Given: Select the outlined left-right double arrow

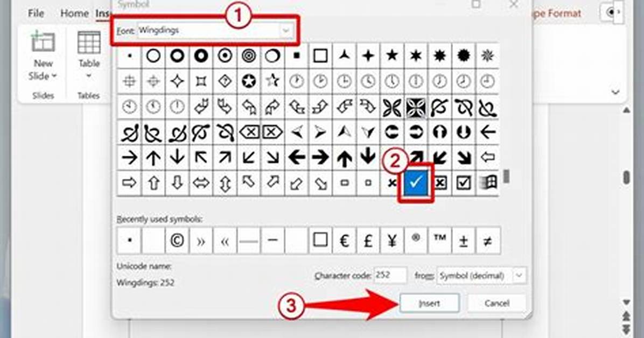Looking at the screenshot, I should [201, 183].
